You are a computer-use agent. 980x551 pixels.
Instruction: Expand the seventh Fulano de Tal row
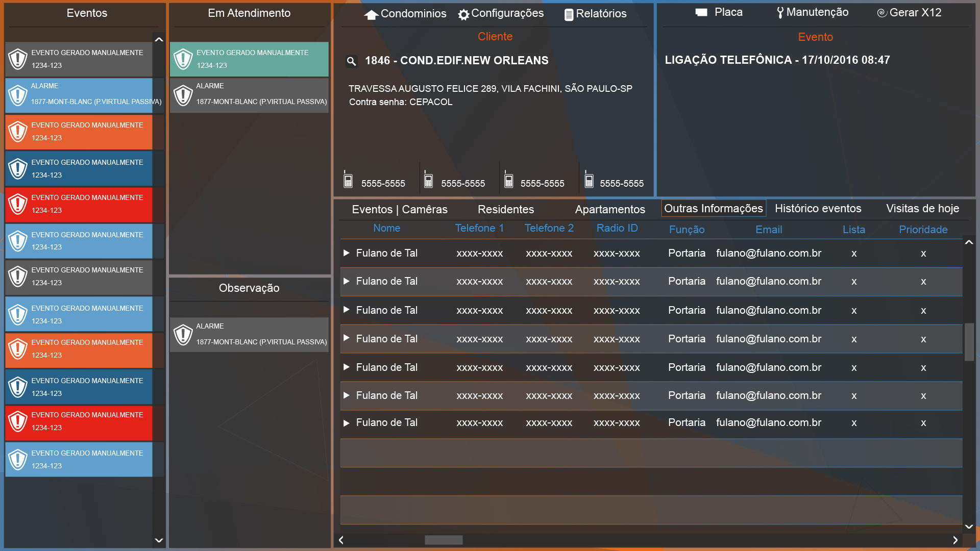[347, 423]
